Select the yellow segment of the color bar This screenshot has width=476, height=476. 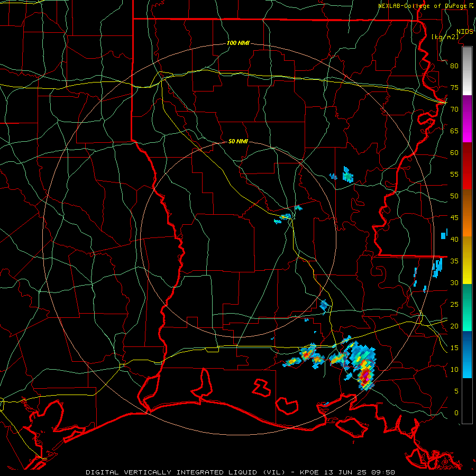click(x=467, y=260)
